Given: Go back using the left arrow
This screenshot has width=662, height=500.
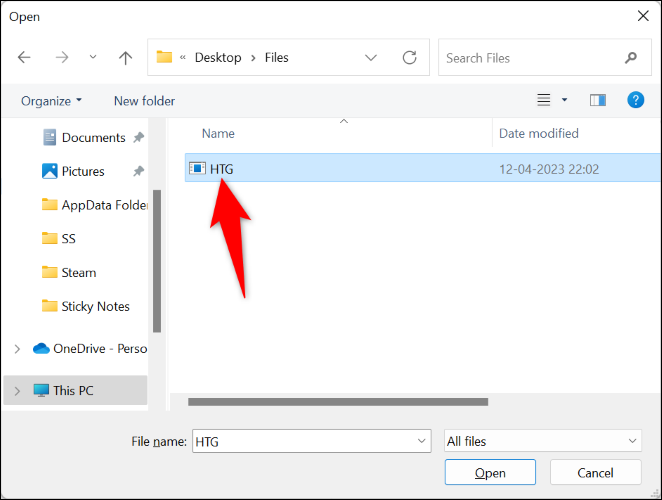Looking at the screenshot, I should [x=24, y=57].
